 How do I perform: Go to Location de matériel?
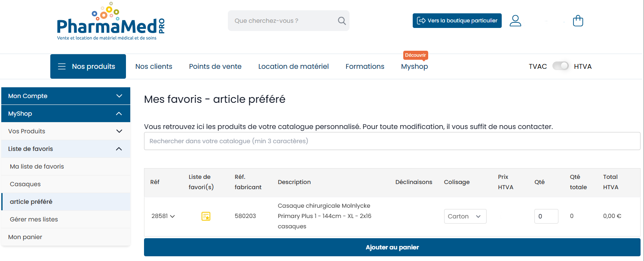pyautogui.click(x=293, y=66)
